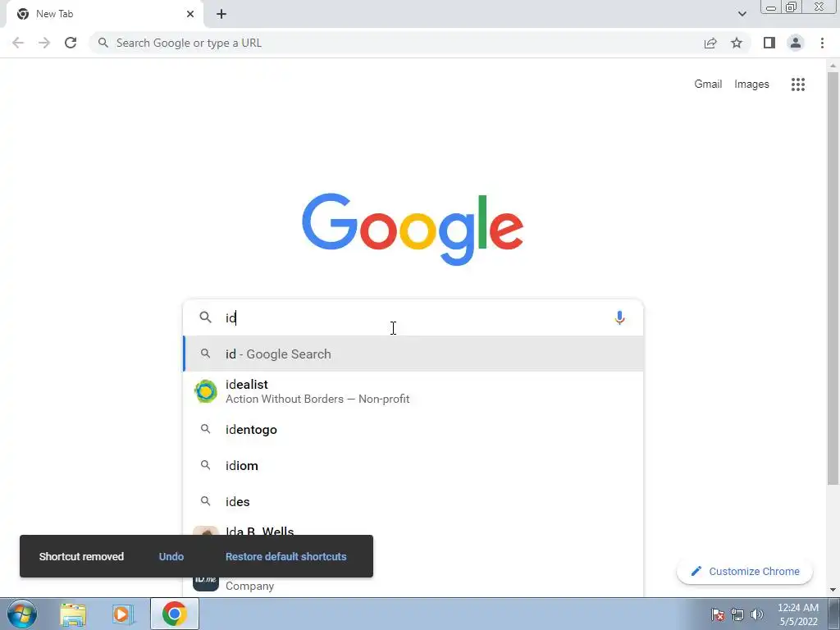
Task: Reload the current page
Action: (71, 43)
